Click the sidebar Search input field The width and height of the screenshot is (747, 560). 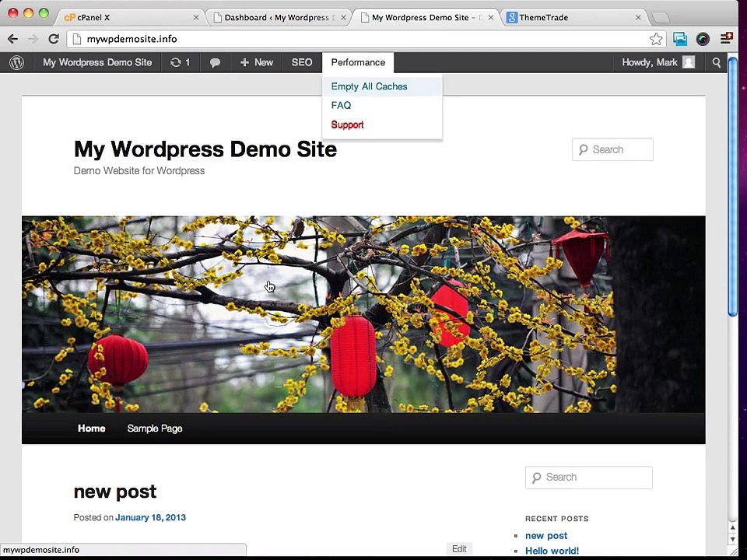589,478
